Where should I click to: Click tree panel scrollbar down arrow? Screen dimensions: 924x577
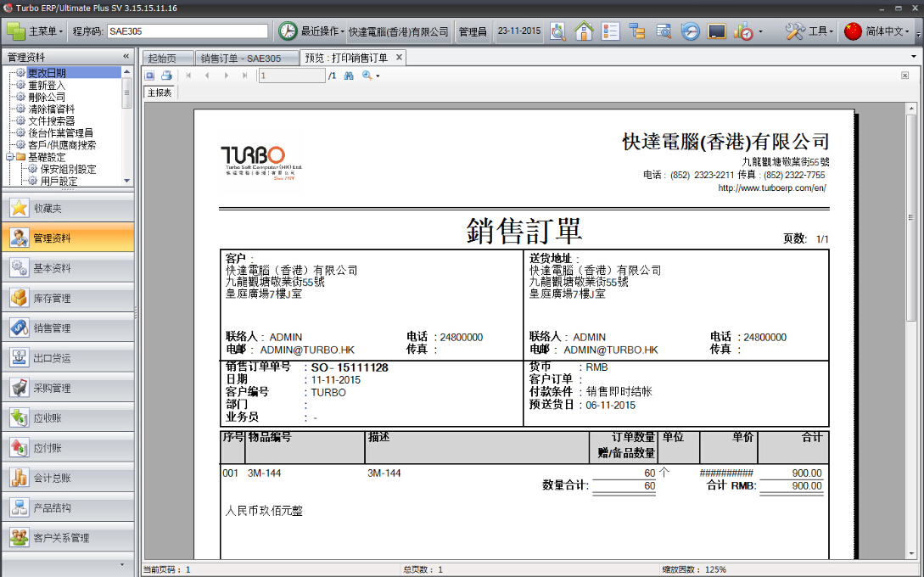pos(126,181)
